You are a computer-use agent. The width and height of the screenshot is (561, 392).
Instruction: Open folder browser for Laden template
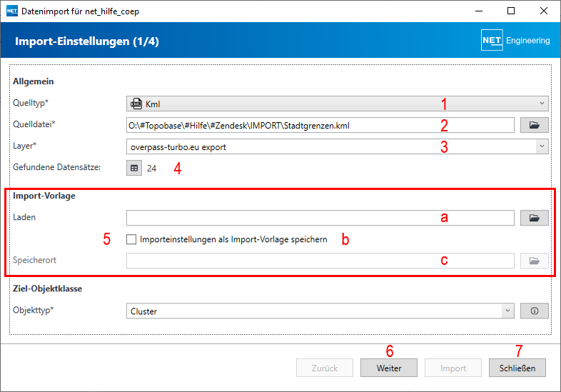(x=534, y=218)
